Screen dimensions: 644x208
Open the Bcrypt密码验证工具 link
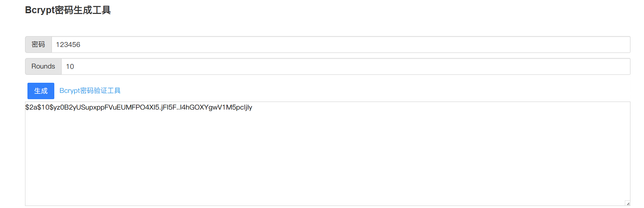(x=90, y=91)
